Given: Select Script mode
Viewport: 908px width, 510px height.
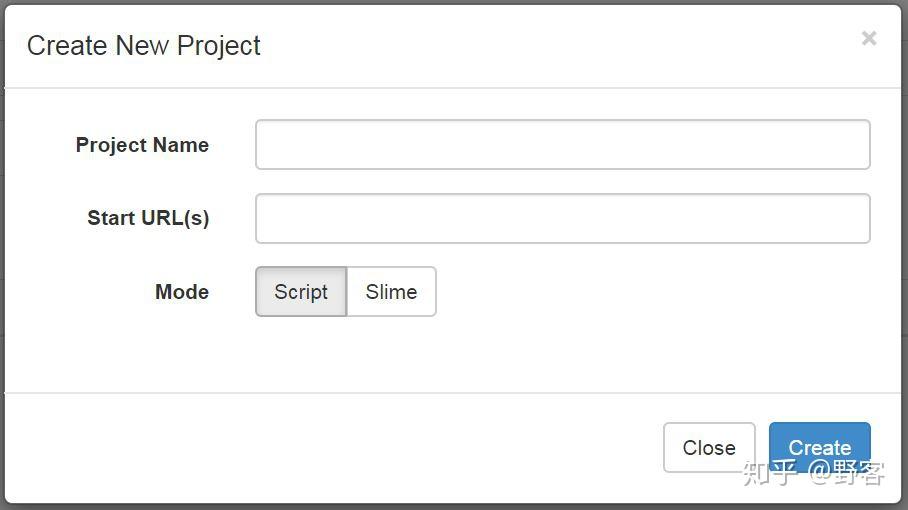Looking at the screenshot, I should (x=301, y=291).
